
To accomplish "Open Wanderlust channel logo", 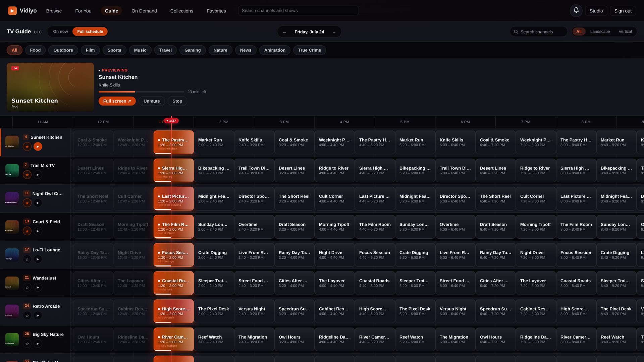I will point(12,283).
